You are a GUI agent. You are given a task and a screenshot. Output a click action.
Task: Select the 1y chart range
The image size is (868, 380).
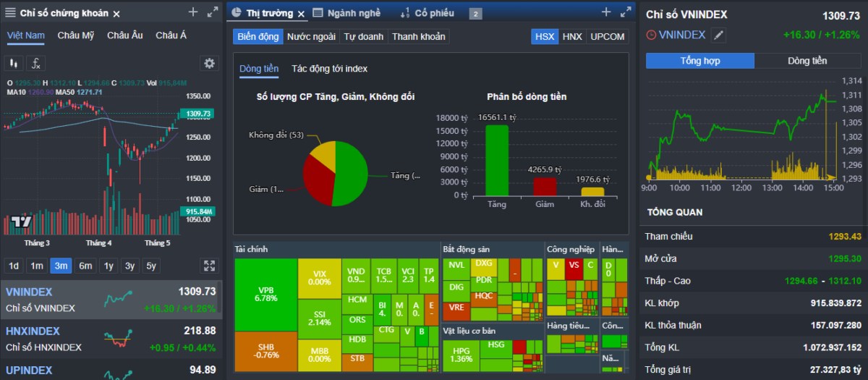click(x=109, y=266)
